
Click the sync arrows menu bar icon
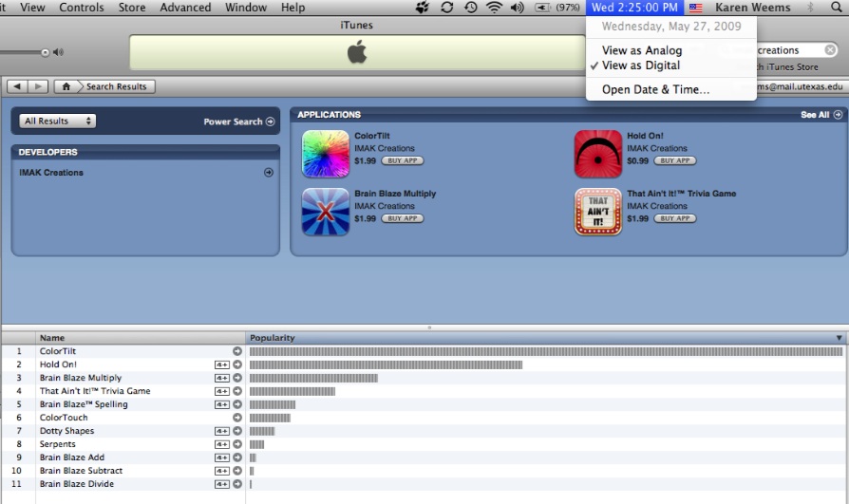[x=446, y=7]
